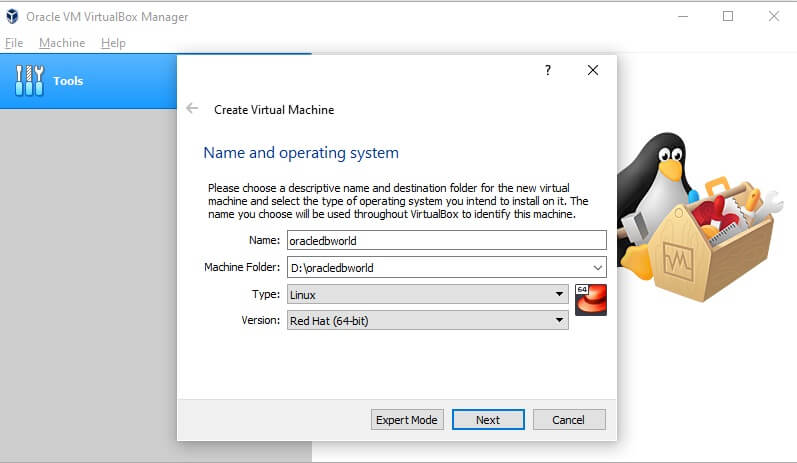Open the Help menu
This screenshot has width=797, height=463.
[113, 43]
